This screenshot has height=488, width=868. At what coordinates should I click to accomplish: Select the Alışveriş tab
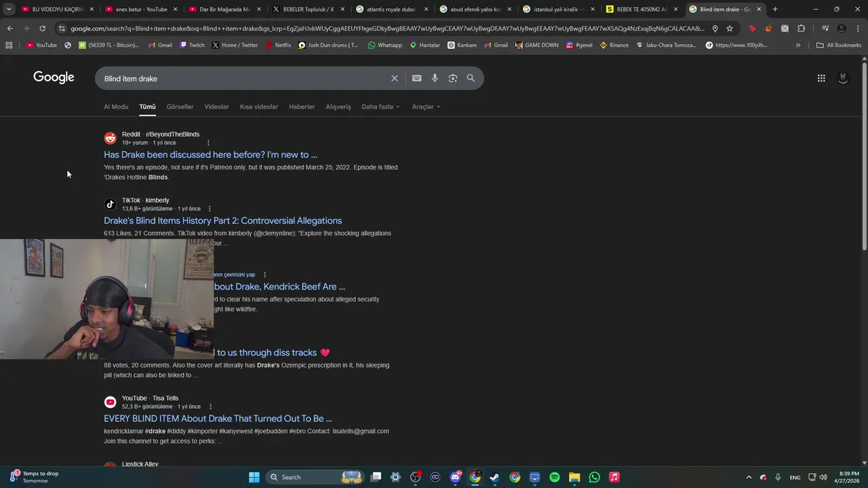pos(338,106)
